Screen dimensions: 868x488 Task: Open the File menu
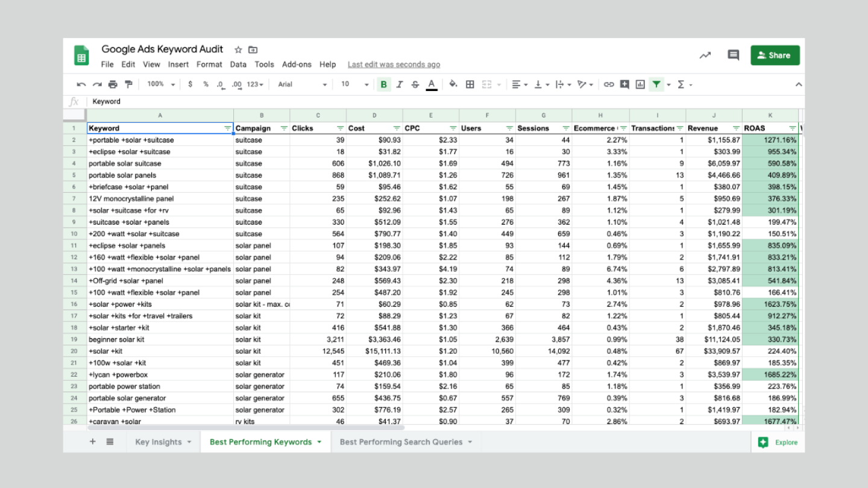point(107,64)
